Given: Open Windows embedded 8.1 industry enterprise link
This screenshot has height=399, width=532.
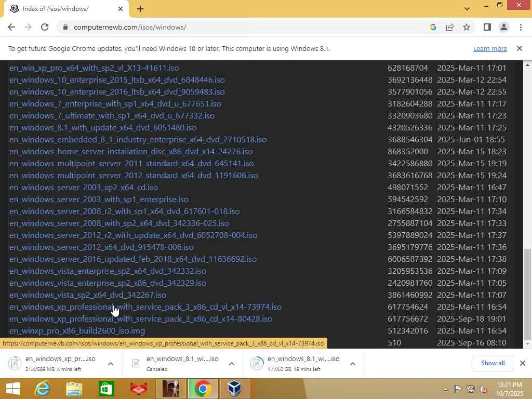Looking at the screenshot, I should (138, 139).
